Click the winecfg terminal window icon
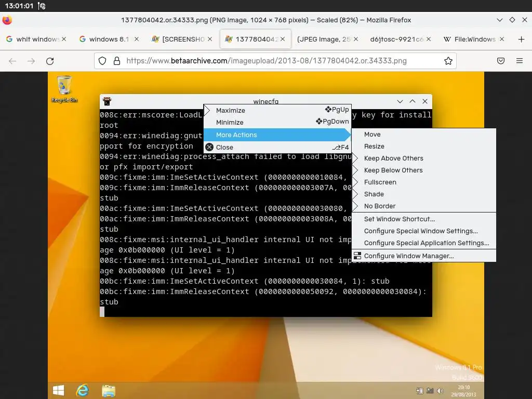This screenshot has height=399, width=532. [x=107, y=101]
